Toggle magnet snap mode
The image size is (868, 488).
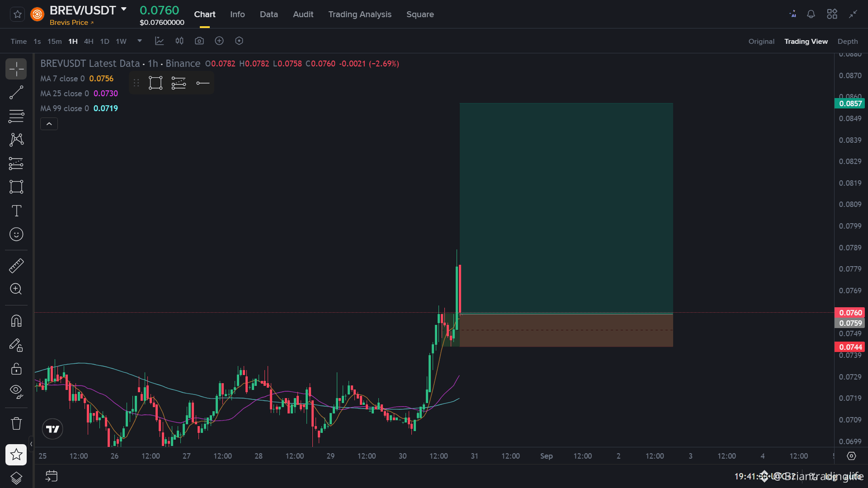point(16,321)
